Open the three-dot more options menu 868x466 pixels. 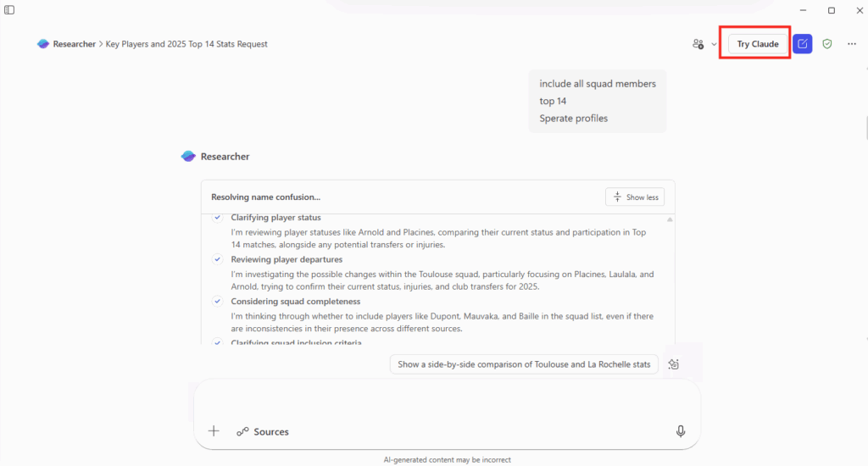click(852, 44)
